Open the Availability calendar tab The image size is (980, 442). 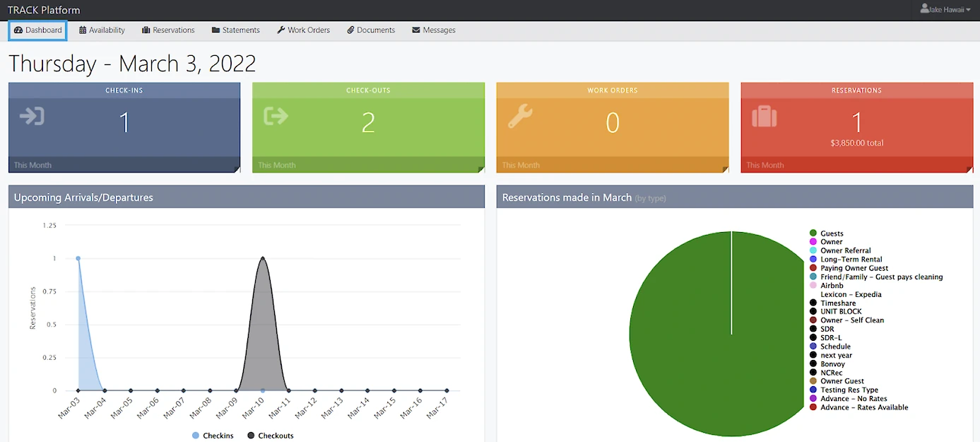[102, 30]
